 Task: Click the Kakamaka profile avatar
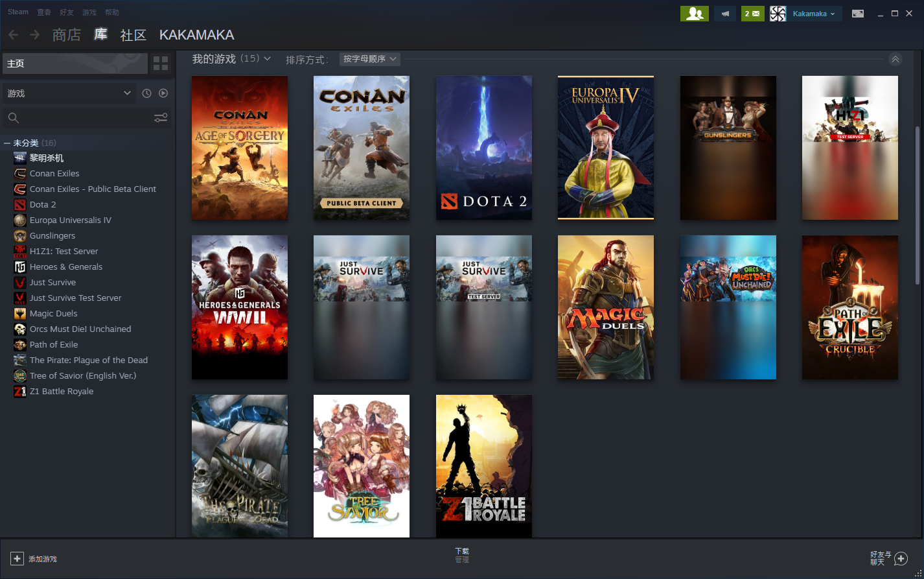click(x=778, y=14)
